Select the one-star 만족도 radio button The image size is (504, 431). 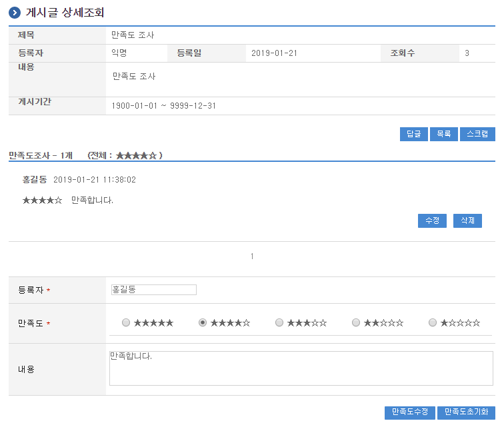point(433,322)
